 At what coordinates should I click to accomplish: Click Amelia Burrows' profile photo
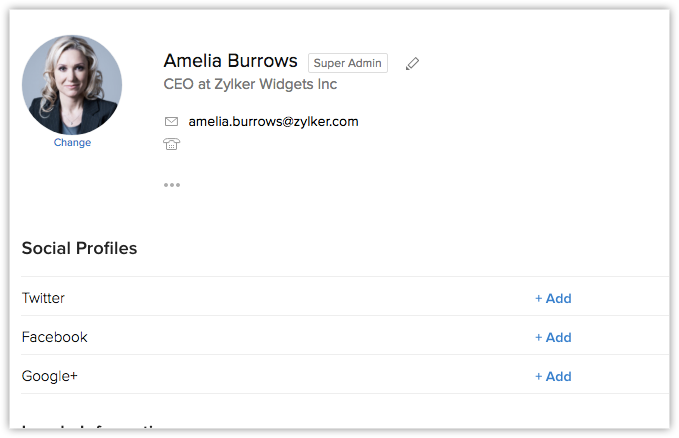pos(72,84)
